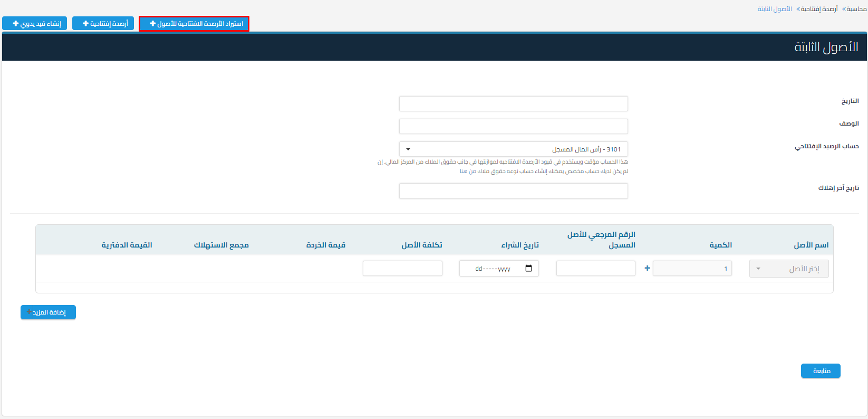Click into the الوصف text box
The image size is (868, 419).
point(513,127)
